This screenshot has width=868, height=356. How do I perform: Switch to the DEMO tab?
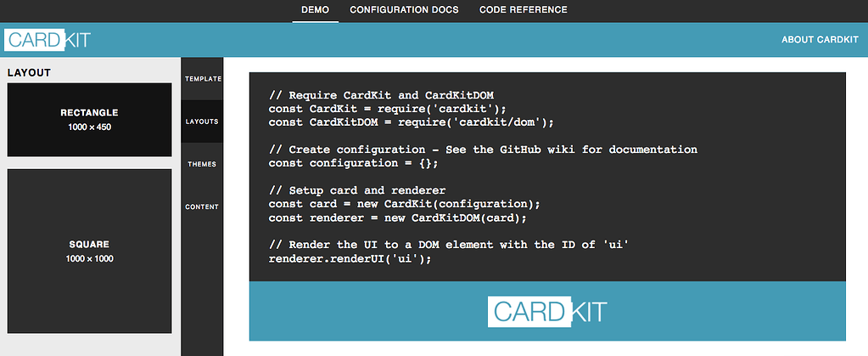[315, 10]
